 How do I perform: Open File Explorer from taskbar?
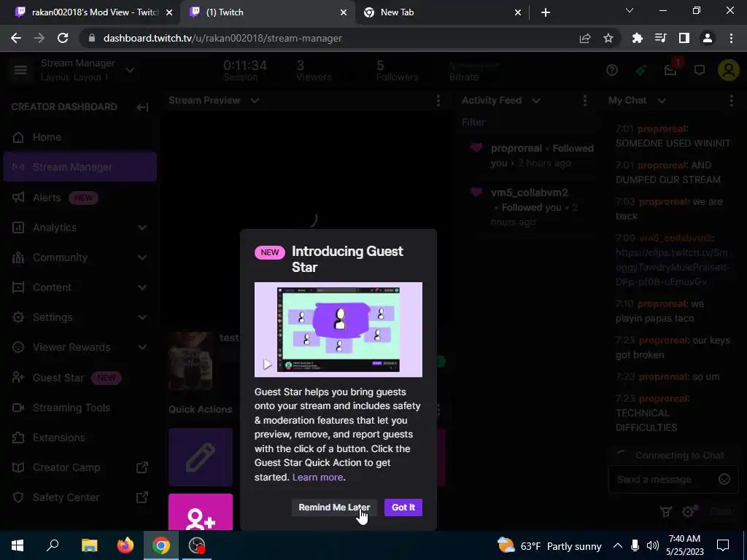[x=89, y=545]
